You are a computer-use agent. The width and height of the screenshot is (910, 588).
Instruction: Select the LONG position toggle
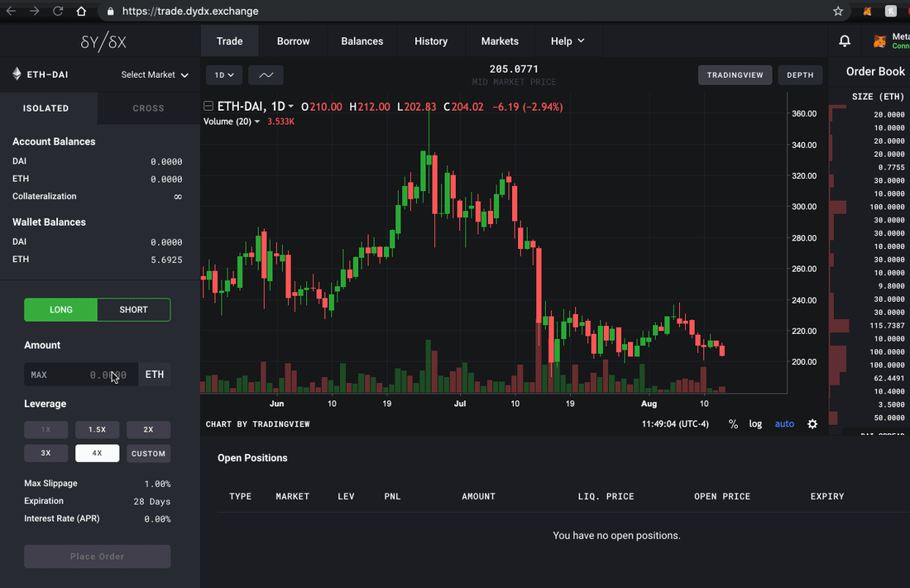pos(61,309)
